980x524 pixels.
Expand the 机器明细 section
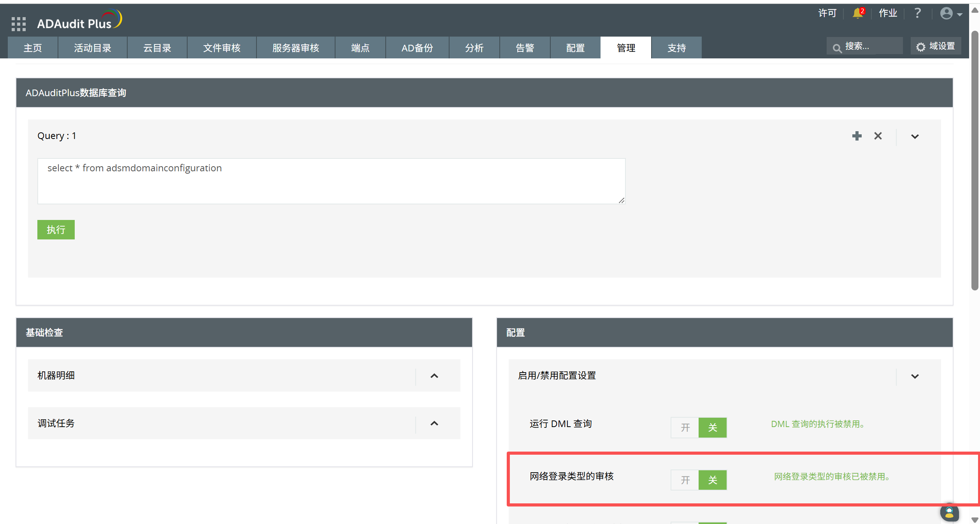[434, 376]
